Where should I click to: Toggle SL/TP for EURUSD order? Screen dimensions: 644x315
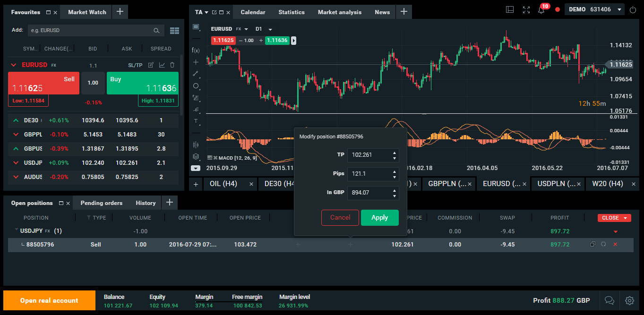135,65
